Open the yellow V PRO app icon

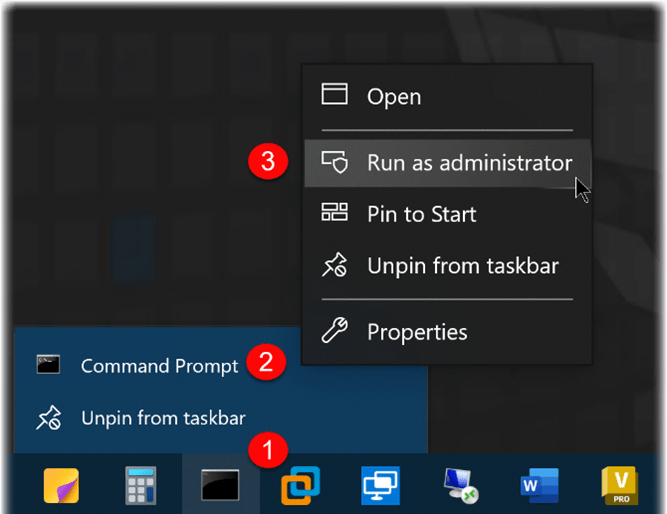point(620,485)
